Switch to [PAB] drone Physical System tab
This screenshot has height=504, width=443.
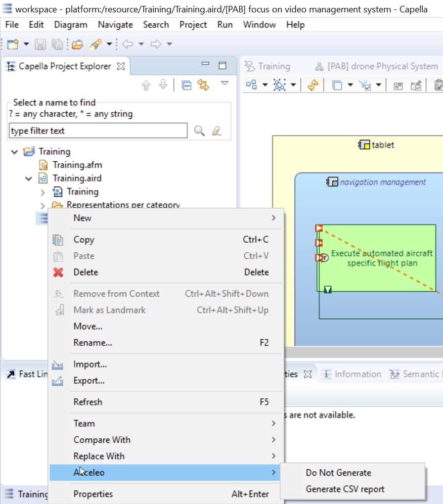377,66
